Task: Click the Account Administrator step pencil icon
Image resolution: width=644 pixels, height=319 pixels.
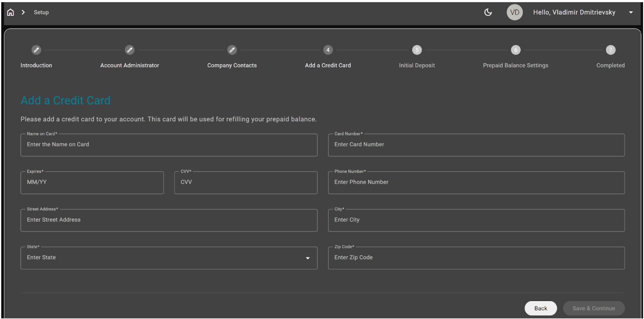Action: [x=130, y=50]
